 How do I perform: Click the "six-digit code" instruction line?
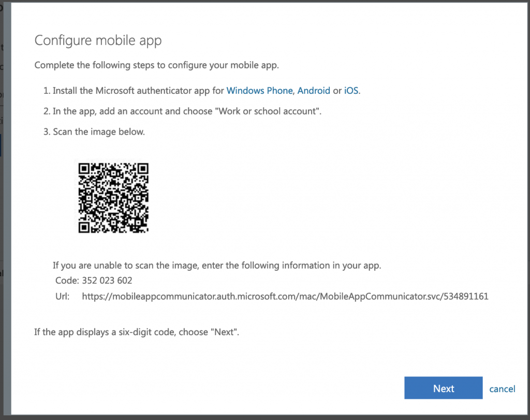click(x=136, y=331)
